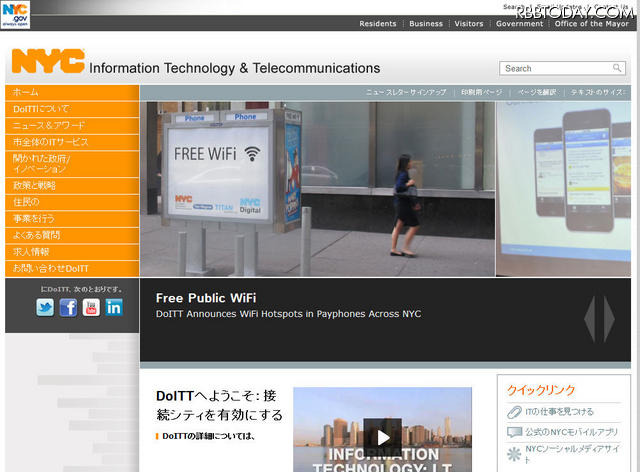This screenshot has width=640, height=472.
Task: Select ホーム in the orange sidebar
Action: pos(27,92)
